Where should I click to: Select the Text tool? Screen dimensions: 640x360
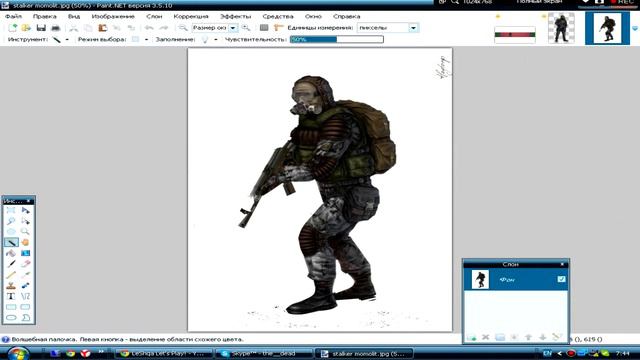point(11,296)
